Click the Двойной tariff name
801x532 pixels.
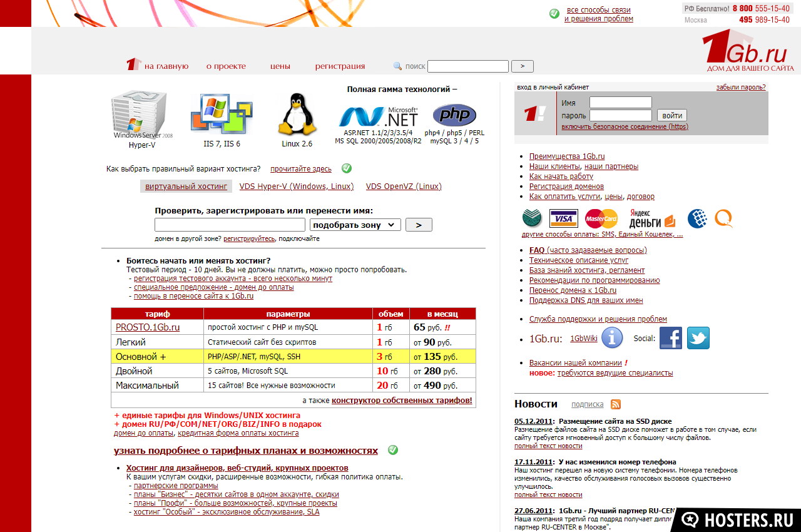tap(134, 371)
